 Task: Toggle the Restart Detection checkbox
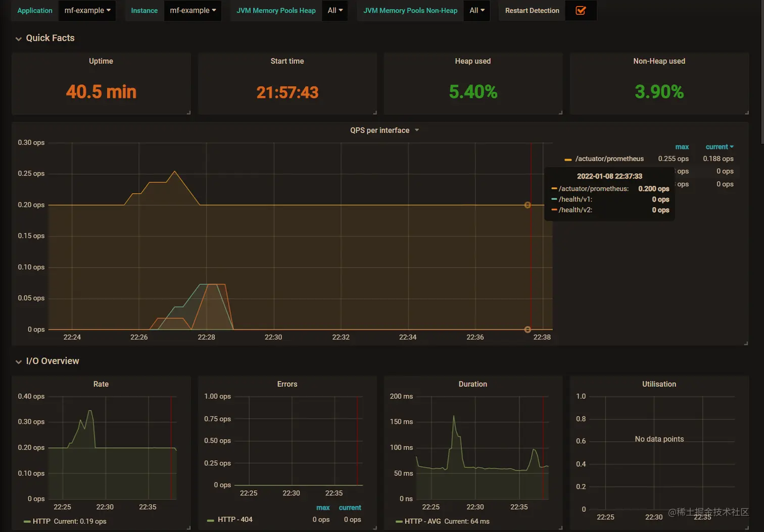point(581,10)
